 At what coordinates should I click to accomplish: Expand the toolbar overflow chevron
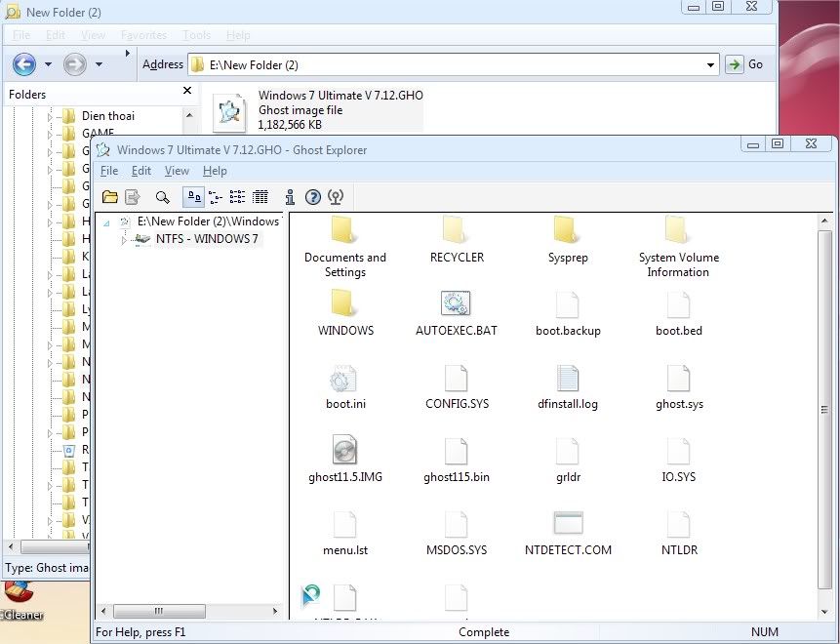[x=128, y=53]
